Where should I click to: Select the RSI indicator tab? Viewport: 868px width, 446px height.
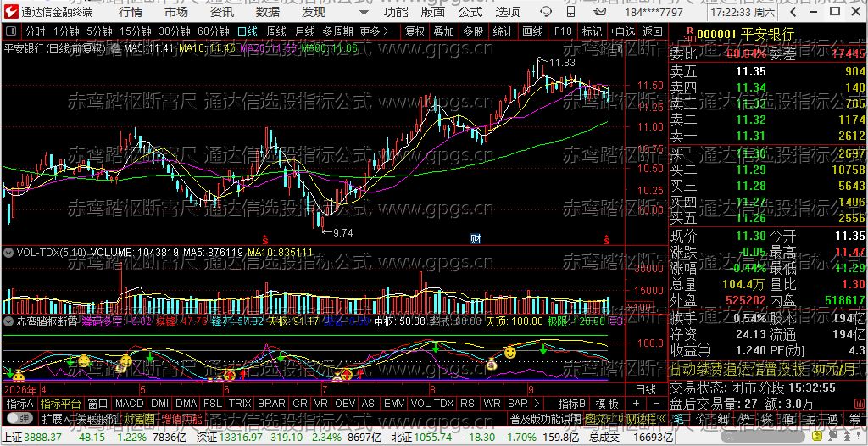pos(468,404)
